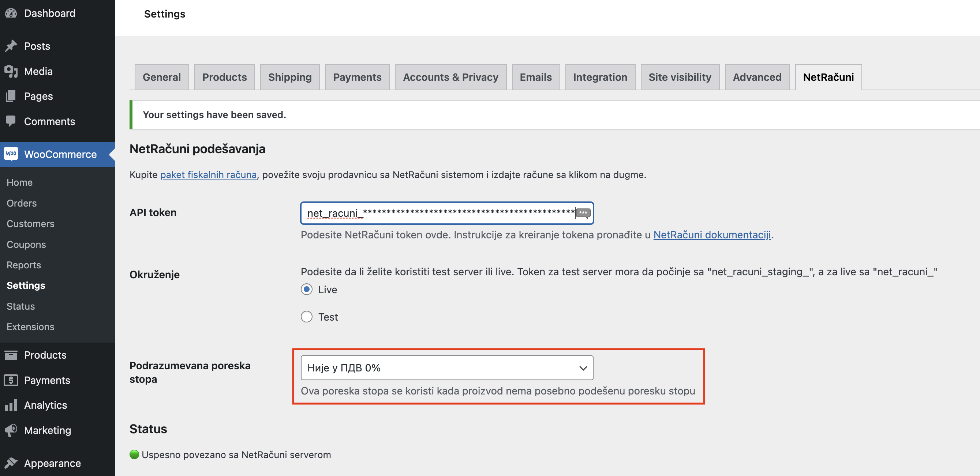Viewport: 980px width, 476px height.
Task: Switch to the Shipping settings tab
Action: tap(289, 77)
